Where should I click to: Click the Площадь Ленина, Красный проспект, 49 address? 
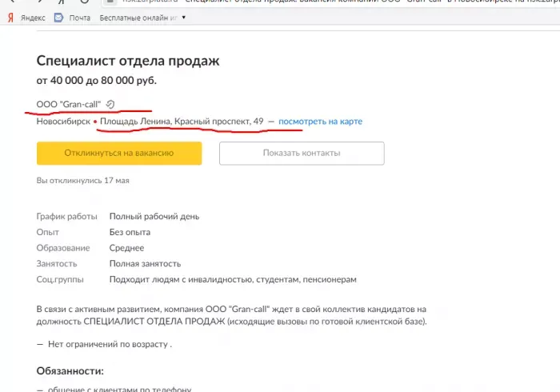point(182,122)
